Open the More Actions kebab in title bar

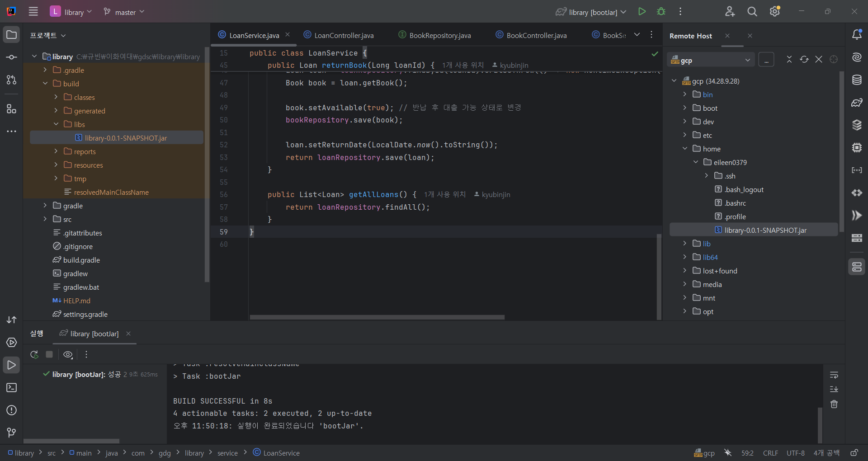(680, 12)
